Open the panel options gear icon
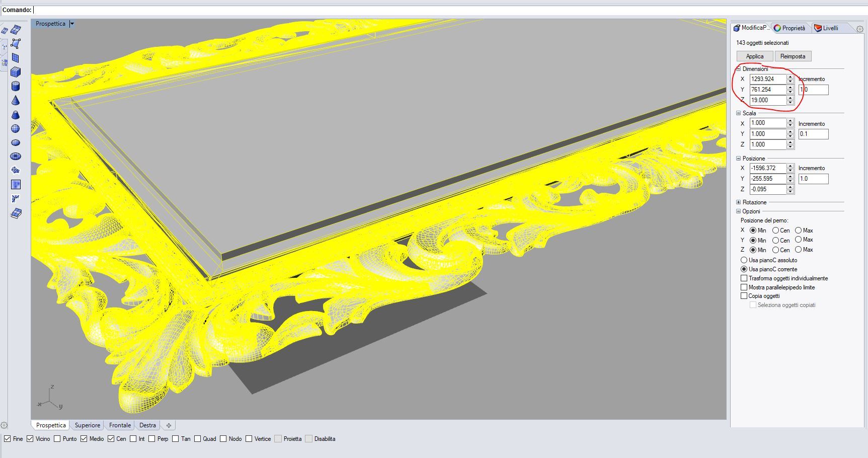 point(860,29)
